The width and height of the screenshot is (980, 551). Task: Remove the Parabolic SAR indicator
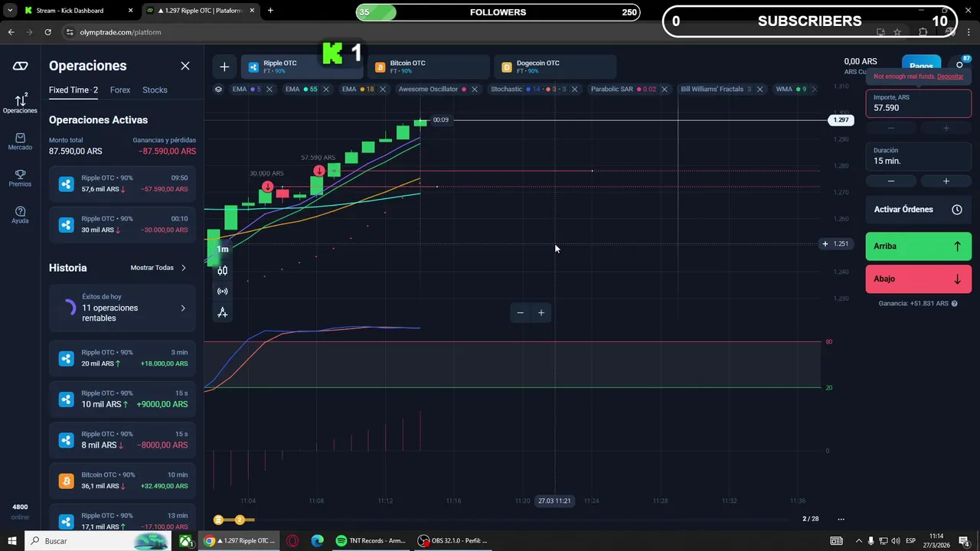click(x=665, y=89)
